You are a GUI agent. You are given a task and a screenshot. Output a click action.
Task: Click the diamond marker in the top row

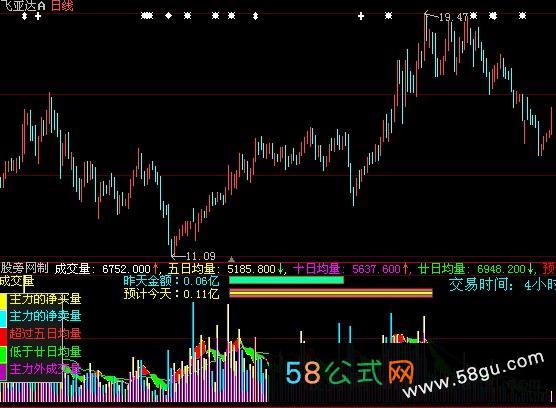[169, 16]
